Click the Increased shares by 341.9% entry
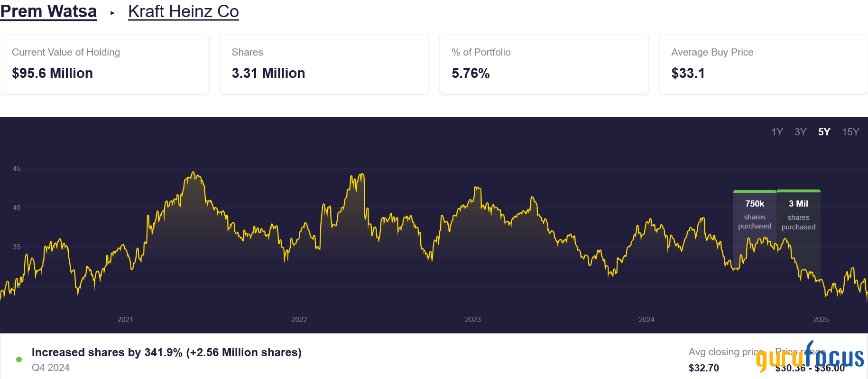Screen dimensions: 868x379 click(166, 352)
